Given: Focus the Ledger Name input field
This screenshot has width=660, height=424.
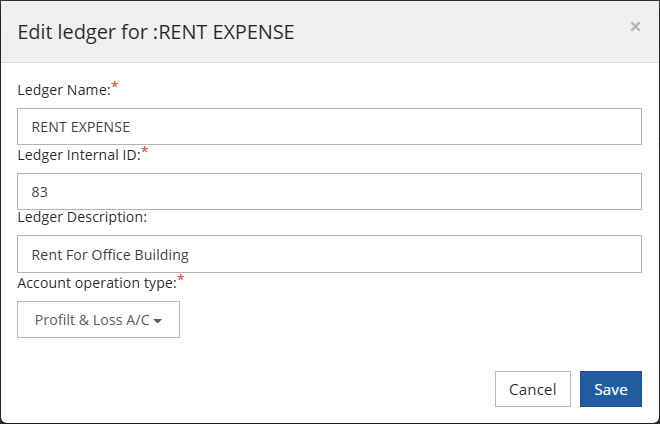Looking at the screenshot, I should tap(329, 126).
